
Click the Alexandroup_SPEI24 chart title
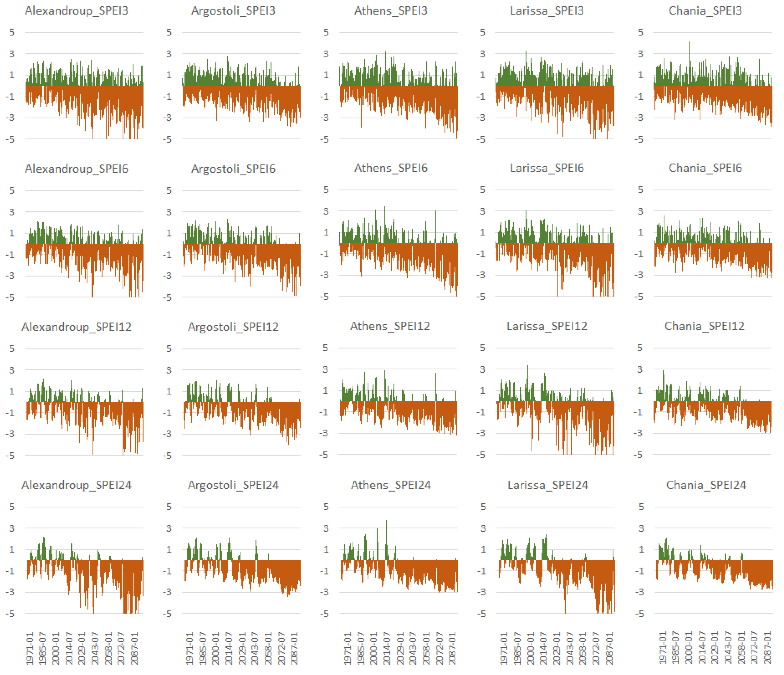click(x=76, y=485)
